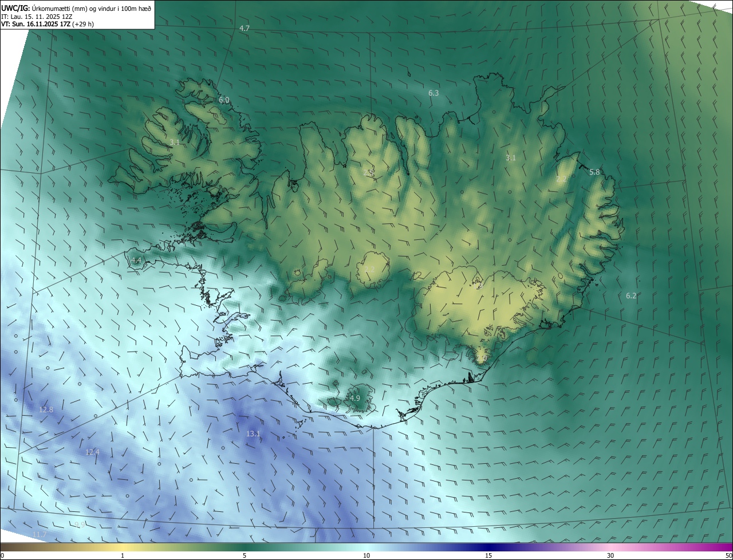Click the 4.7 value label on the map
This screenshot has height=560, width=733.
point(245,28)
